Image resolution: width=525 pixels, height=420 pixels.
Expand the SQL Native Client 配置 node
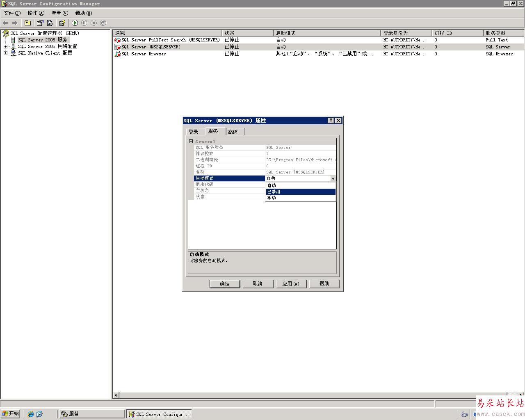pos(5,53)
